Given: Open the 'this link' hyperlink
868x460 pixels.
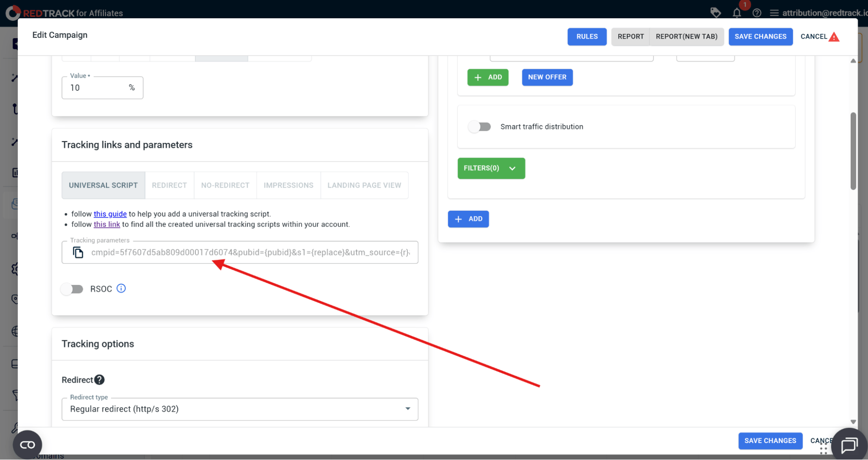Looking at the screenshot, I should pos(107,224).
